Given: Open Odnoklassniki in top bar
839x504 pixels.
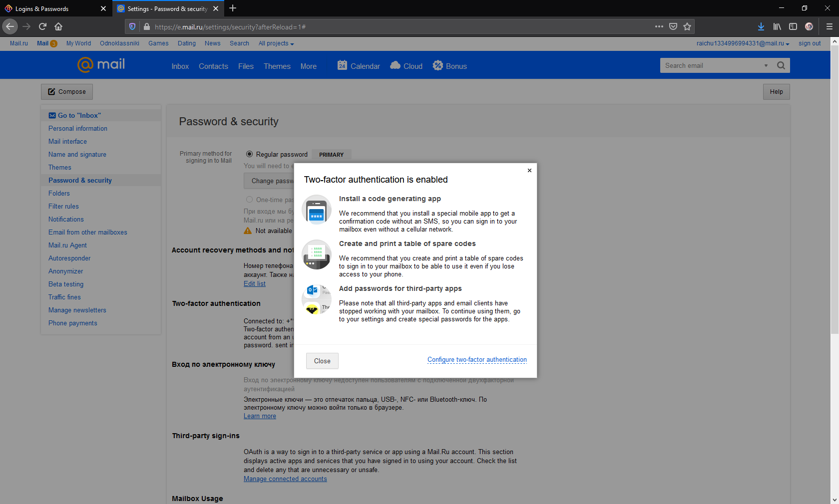Looking at the screenshot, I should pos(119,43).
